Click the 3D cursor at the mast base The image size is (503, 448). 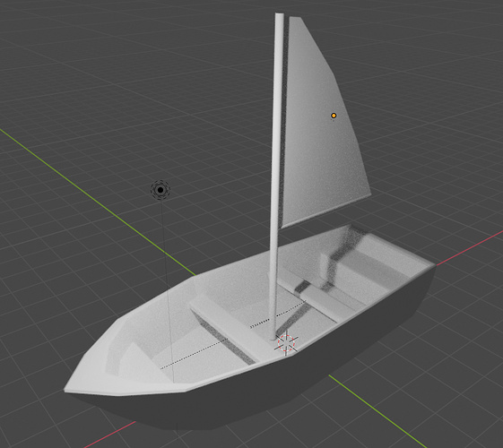[286, 343]
